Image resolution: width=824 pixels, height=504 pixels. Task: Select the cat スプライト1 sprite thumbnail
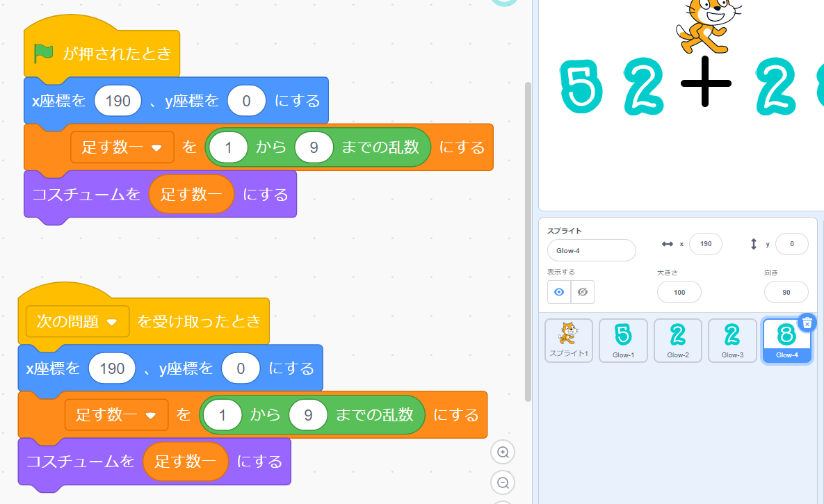[568, 340]
